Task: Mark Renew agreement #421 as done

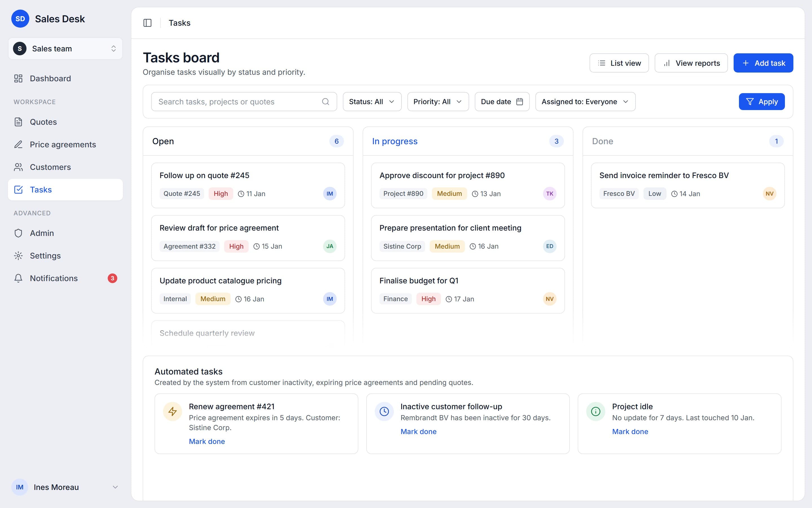Action: point(207,441)
